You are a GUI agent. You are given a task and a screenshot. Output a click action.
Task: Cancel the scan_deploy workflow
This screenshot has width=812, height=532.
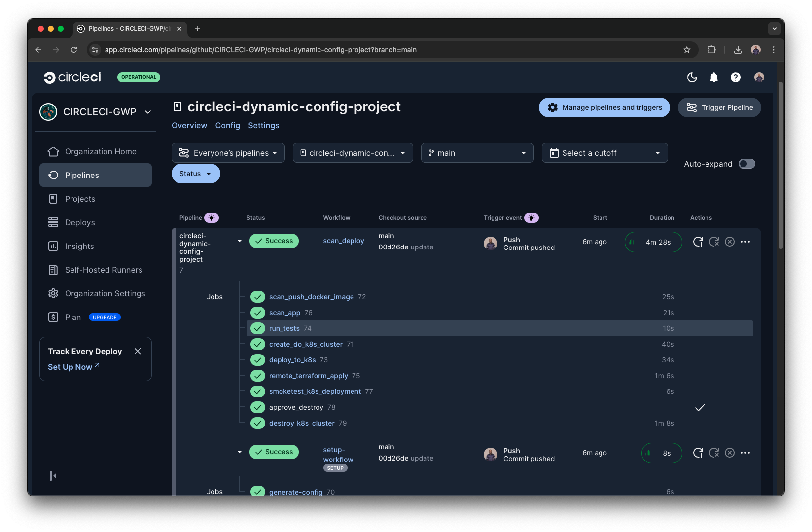(x=730, y=242)
